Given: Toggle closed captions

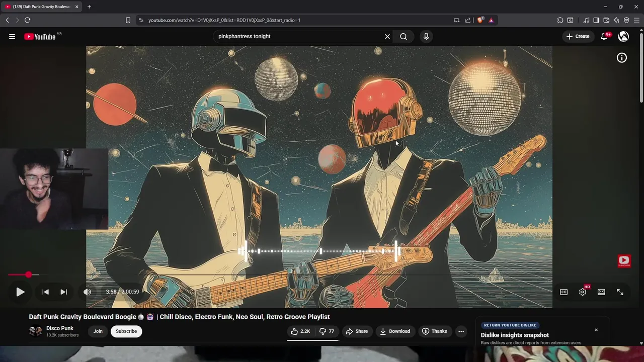Looking at the screenshot, I should 564,292.
